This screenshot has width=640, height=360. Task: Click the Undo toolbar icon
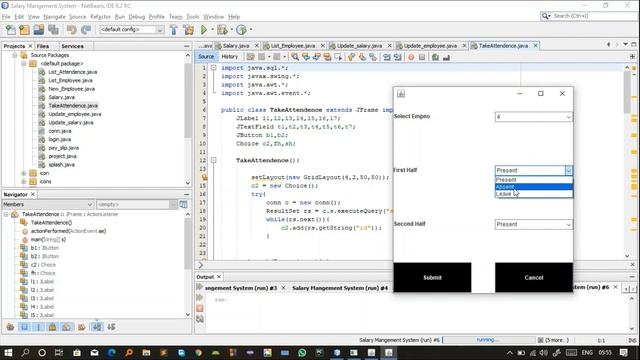(71, 29)
